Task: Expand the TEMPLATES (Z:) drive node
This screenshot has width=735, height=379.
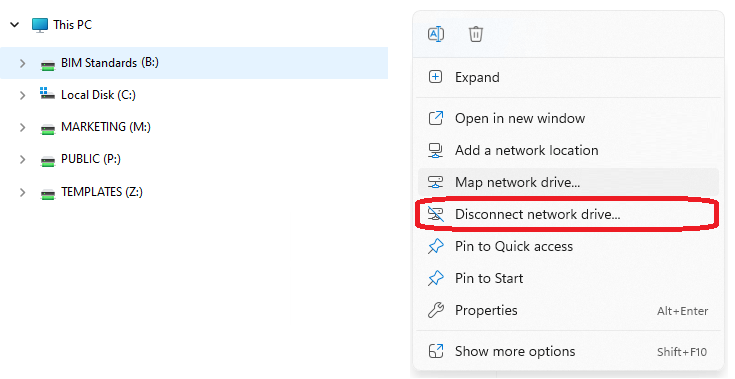Action: tap(22, 193)
